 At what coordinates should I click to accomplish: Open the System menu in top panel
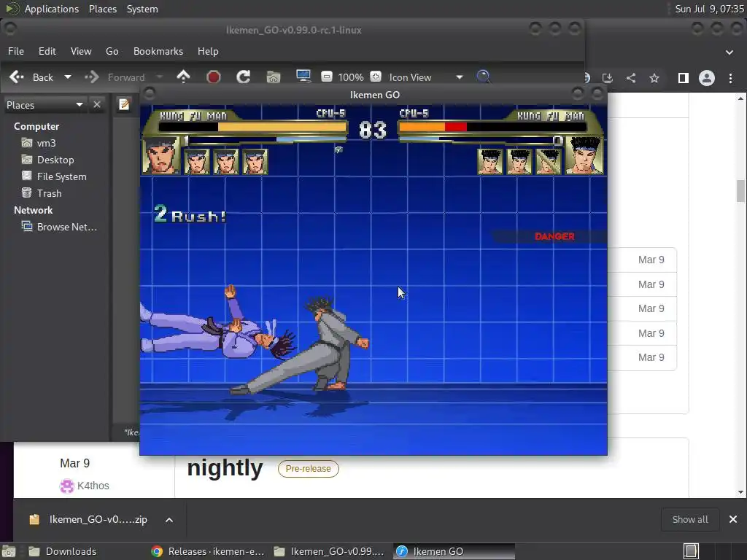click(142, 9)
